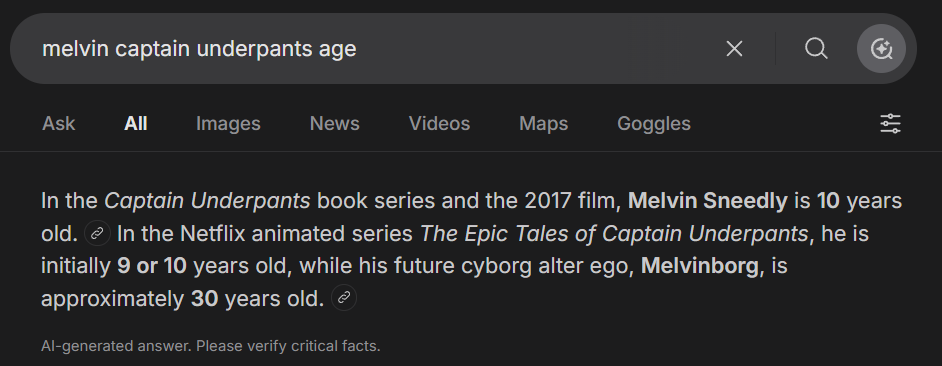Select the All results tab

click(136, 124)
